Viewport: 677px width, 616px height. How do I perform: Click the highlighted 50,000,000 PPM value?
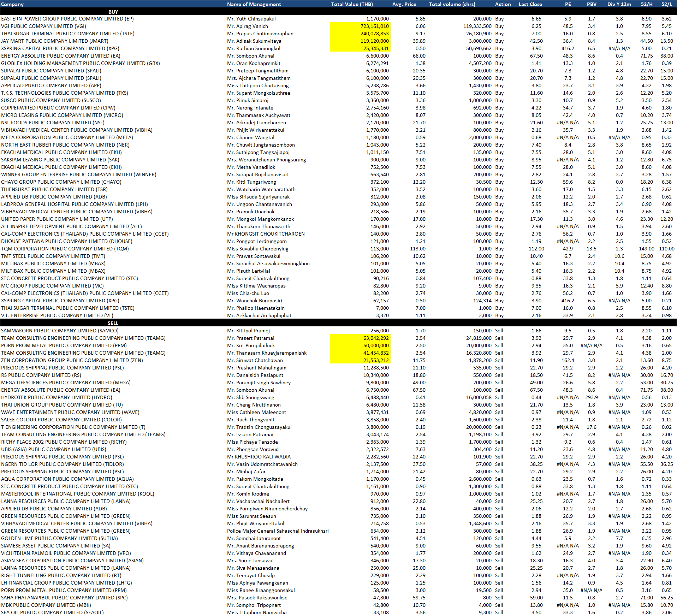[x=361, y=345]
